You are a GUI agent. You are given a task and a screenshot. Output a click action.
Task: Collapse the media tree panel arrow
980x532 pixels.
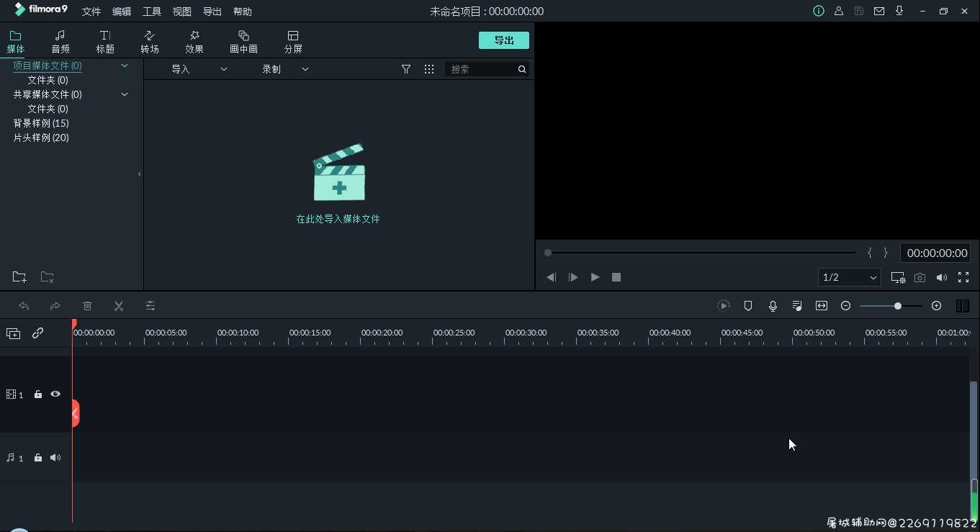point(139,173)
